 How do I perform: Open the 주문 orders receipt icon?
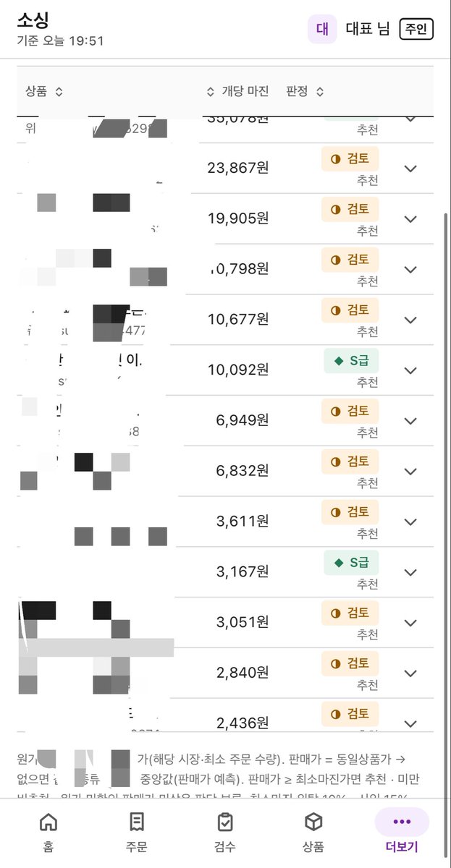[x=136, y=822]
